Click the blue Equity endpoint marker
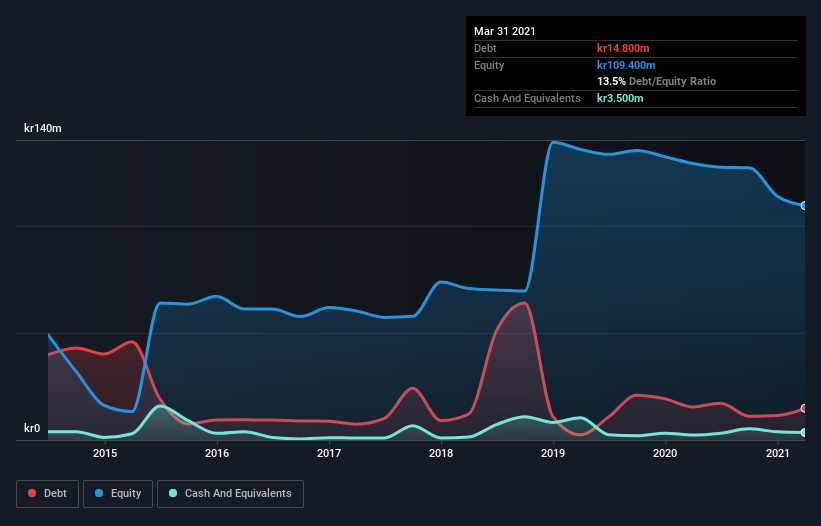 pyautogui.click(x=804, y=206)
